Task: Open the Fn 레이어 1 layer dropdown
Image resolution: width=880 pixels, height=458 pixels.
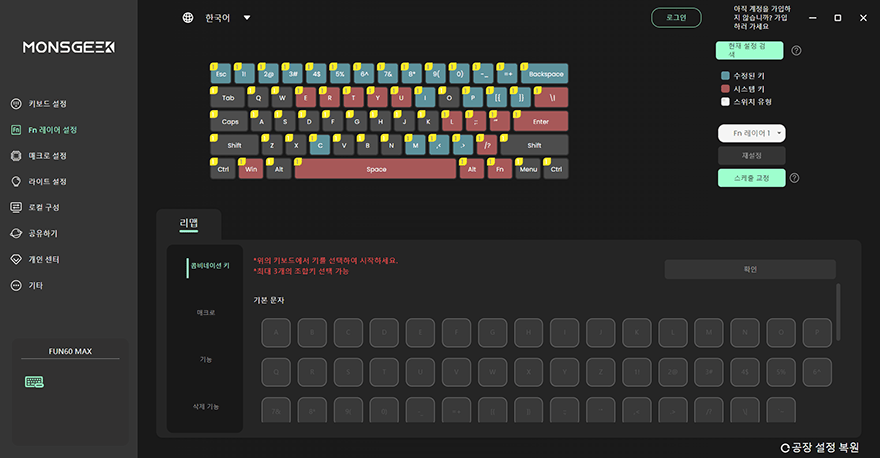Action: [751, 133]
